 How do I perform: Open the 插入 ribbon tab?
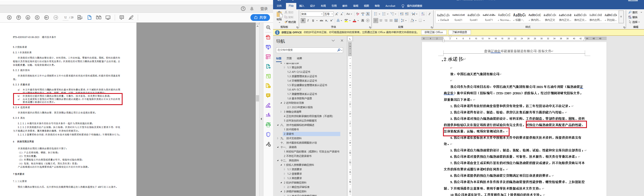coord(302,6)
